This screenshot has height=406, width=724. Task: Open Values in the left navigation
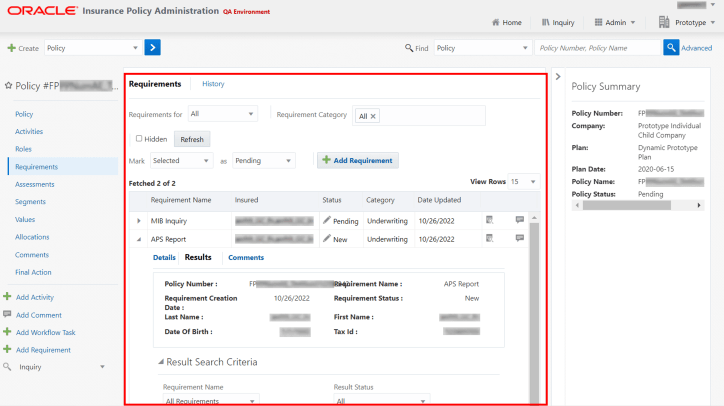point(25,219)
